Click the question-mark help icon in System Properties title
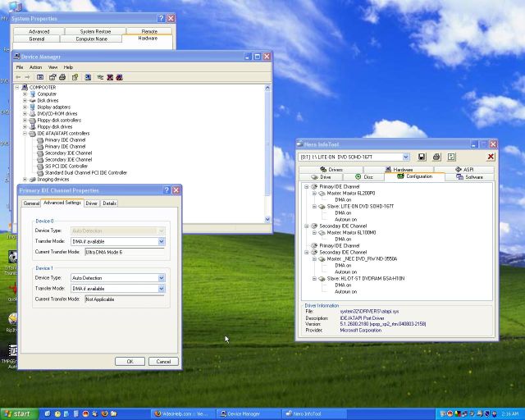Screen dimensions: 525x420 (x=161, y=18)
